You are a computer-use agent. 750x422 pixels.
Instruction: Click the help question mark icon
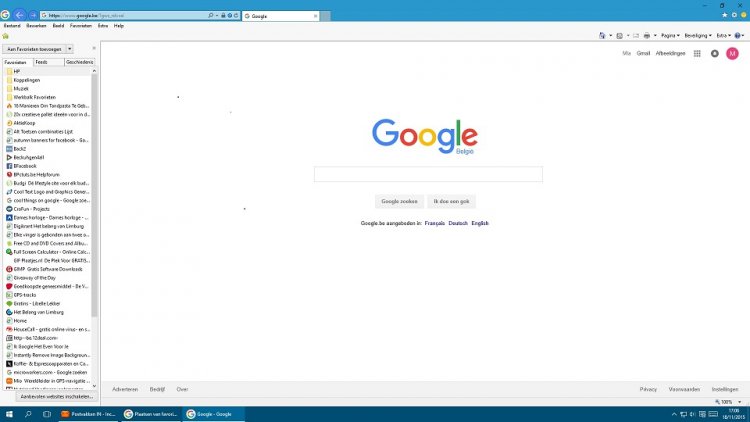pyautogui.click(x=739, y=35)
